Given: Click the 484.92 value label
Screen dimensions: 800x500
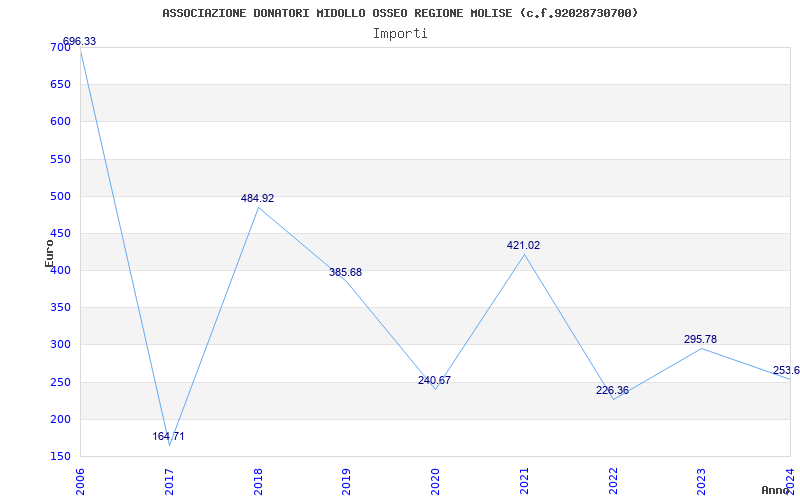Looking at the screenshot, I should 257,198.
